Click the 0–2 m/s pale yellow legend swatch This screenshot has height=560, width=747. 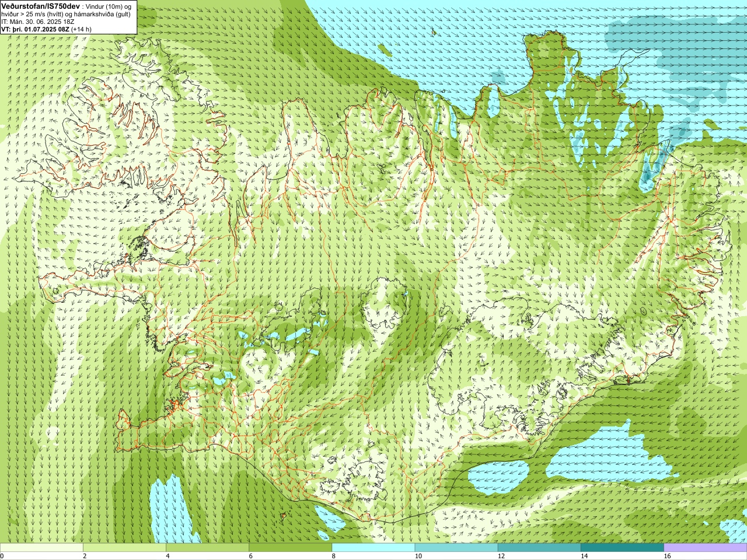pyautogui.click(x=41, y=548)
